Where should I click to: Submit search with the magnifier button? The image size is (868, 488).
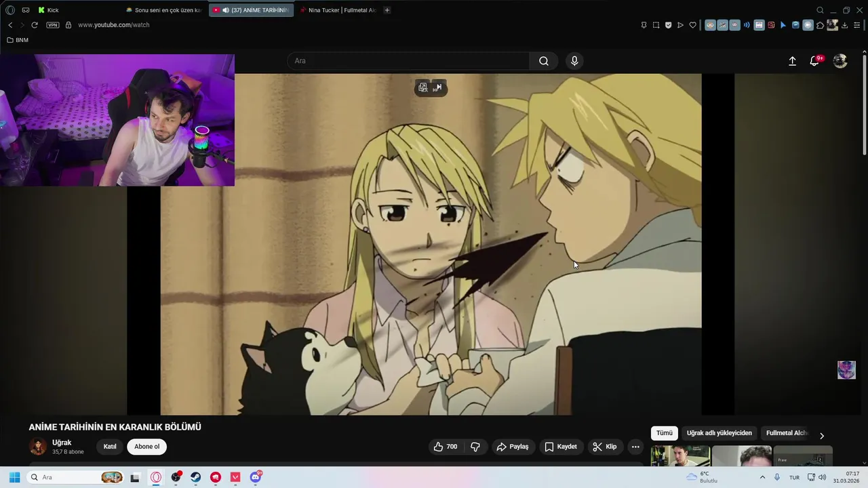click(x=544, y=61)
